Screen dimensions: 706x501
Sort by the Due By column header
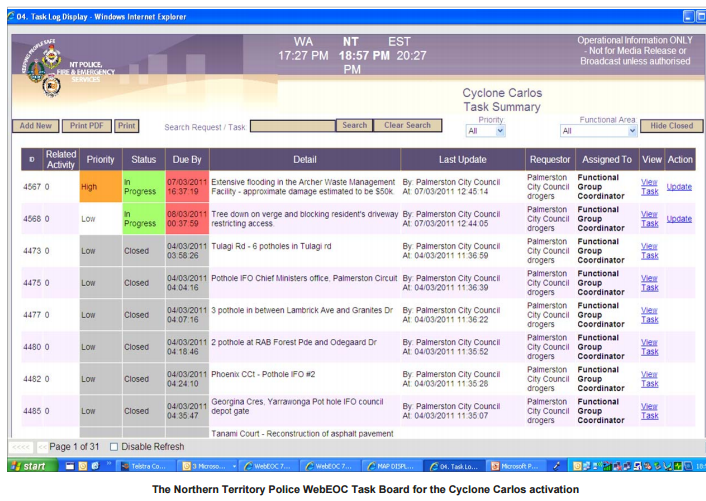coord(186,159)
